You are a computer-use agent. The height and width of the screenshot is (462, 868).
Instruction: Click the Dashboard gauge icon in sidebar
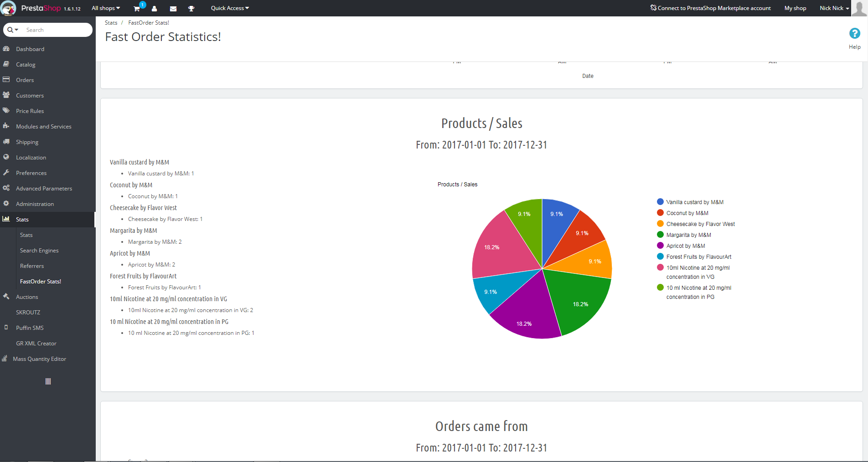[x=6, y=49]
